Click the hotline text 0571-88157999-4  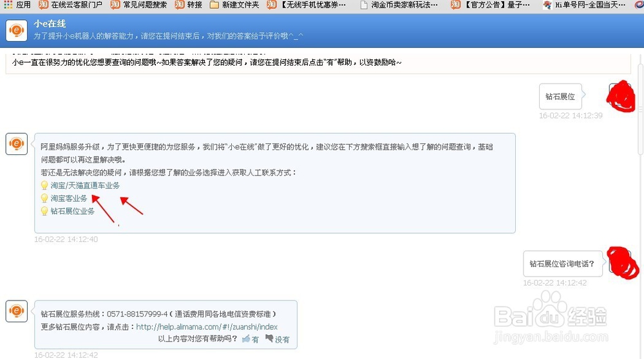pyautogui.click(x=137, y=314)
